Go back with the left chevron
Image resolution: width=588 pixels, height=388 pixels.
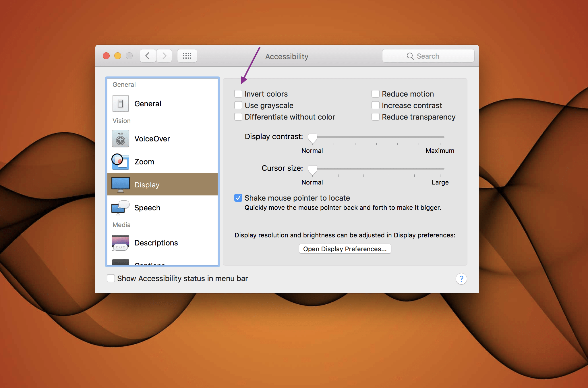click(x=148, y=56)
